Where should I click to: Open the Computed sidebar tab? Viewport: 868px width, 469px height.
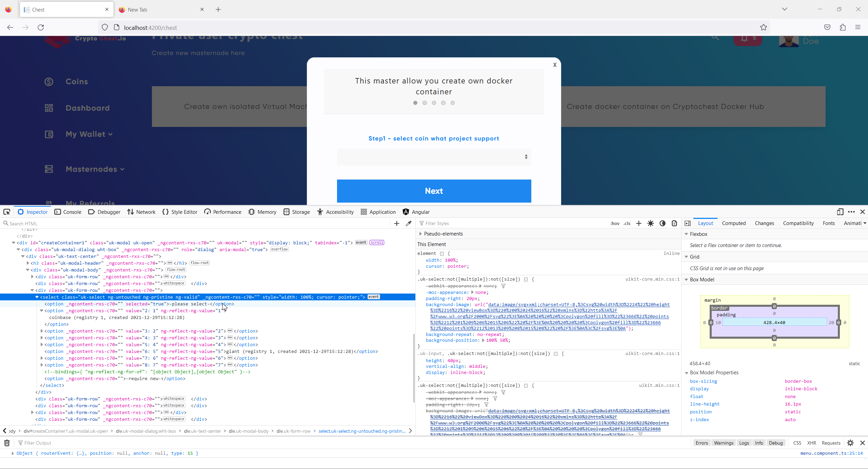[x=734, y=223]
